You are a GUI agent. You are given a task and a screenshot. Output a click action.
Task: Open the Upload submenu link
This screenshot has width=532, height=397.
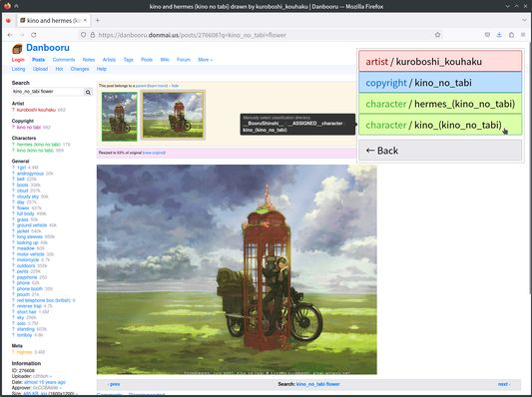click(x=40, y=69)
